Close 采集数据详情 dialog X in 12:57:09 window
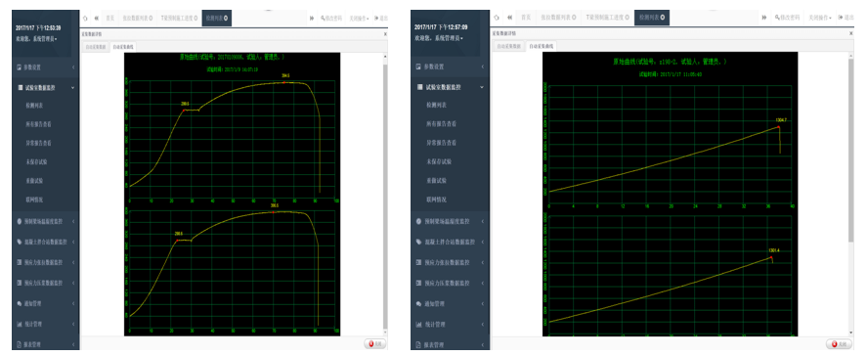The height and width of the screenshot is (356, 868). click(x=851, y=34)
